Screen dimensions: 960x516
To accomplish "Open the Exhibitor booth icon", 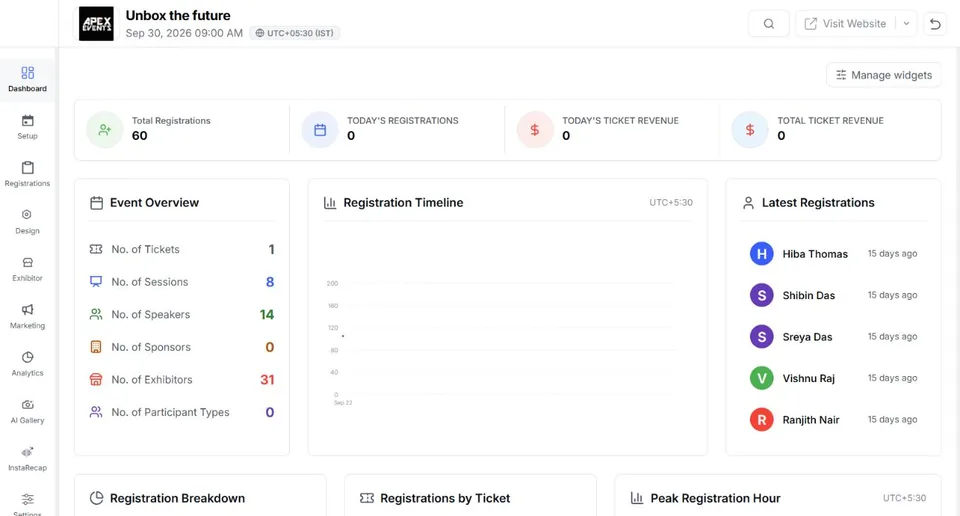I will (x=28, y=263).
